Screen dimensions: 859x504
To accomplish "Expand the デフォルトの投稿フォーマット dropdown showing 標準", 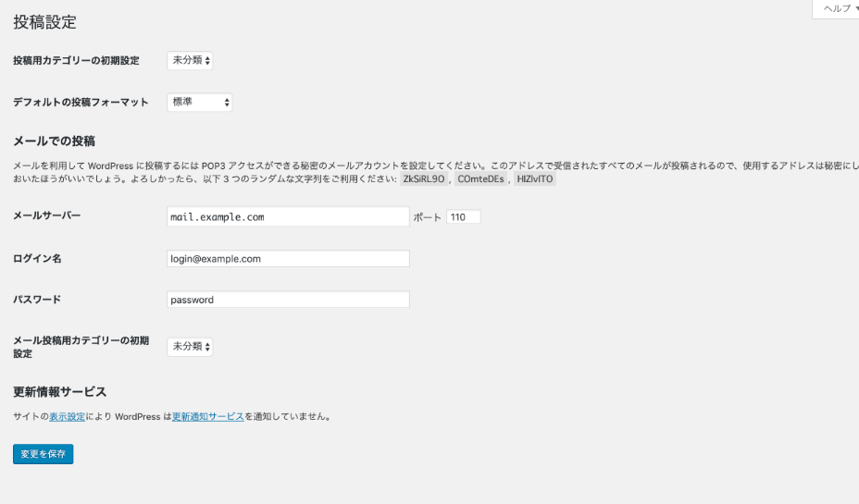I will 199,103.
